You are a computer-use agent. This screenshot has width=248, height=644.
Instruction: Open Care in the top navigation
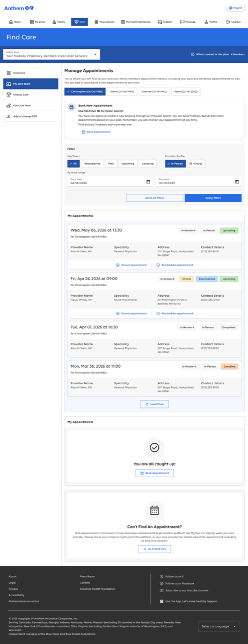79,22
